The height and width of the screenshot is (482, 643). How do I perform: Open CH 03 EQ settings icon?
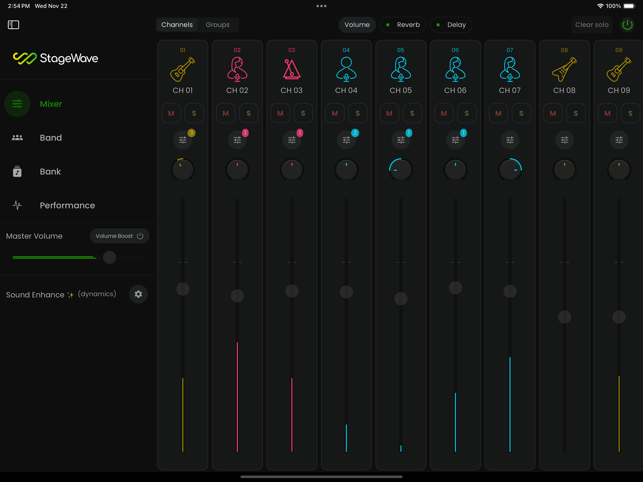[292, 140]
